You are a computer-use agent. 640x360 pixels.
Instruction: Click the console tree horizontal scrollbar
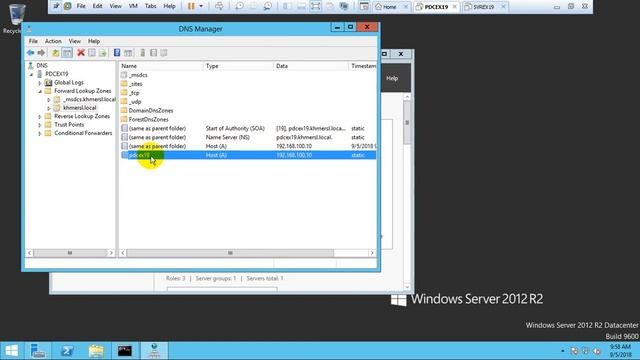70,253
